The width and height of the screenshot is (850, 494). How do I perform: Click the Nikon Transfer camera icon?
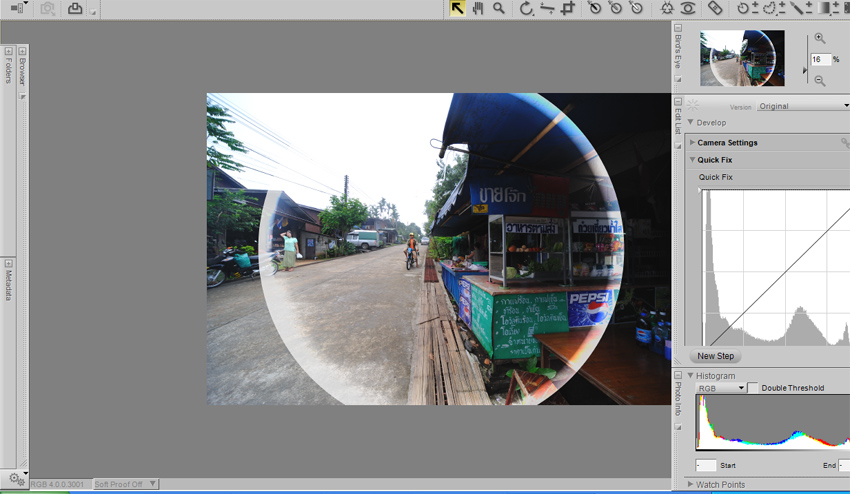[x=48, y=9]
